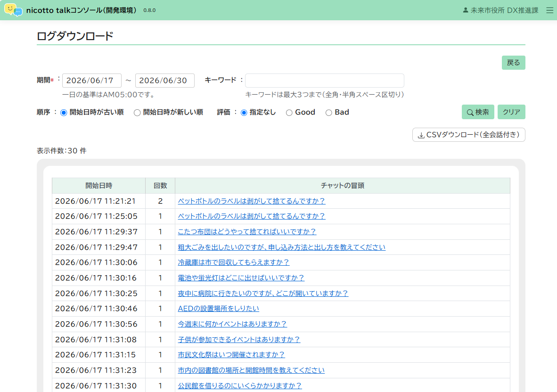Screen dimensions: 557x392
Task: Click the キーワード input field
Action: tap(324, 81)
